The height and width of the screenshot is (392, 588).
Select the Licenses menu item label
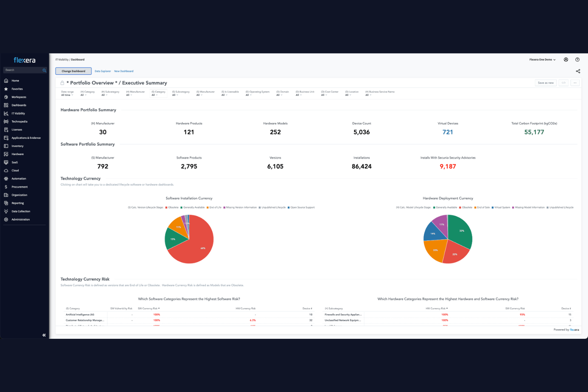[17, 129]
